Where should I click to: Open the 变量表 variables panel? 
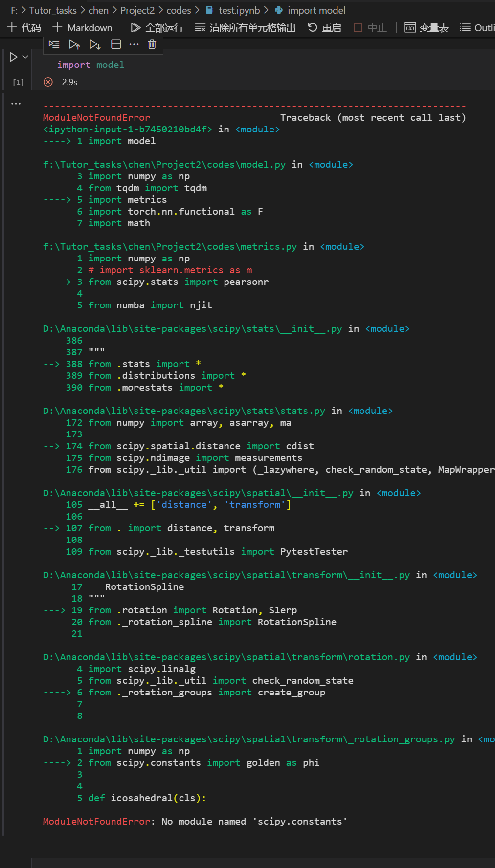(427, 28)
